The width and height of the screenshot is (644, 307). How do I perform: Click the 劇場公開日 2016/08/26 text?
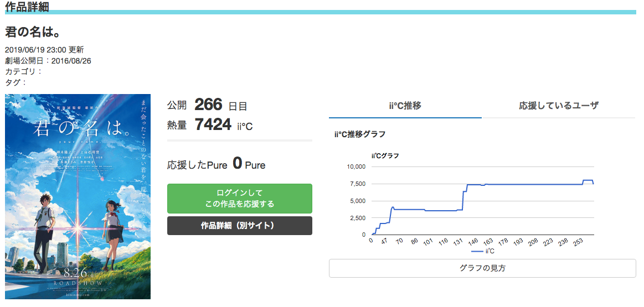tap(48, 60)
